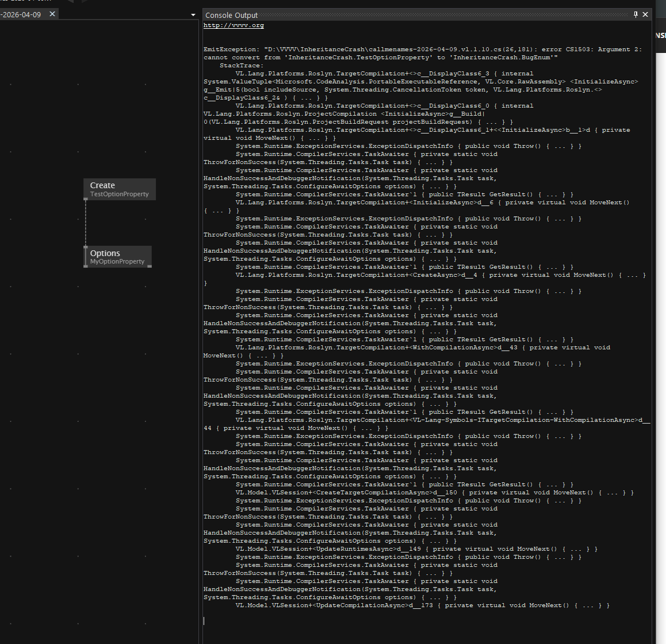666x644 pixels.
Task: Place cursor on console's empty last line
Action: click(x=345, y=620)
